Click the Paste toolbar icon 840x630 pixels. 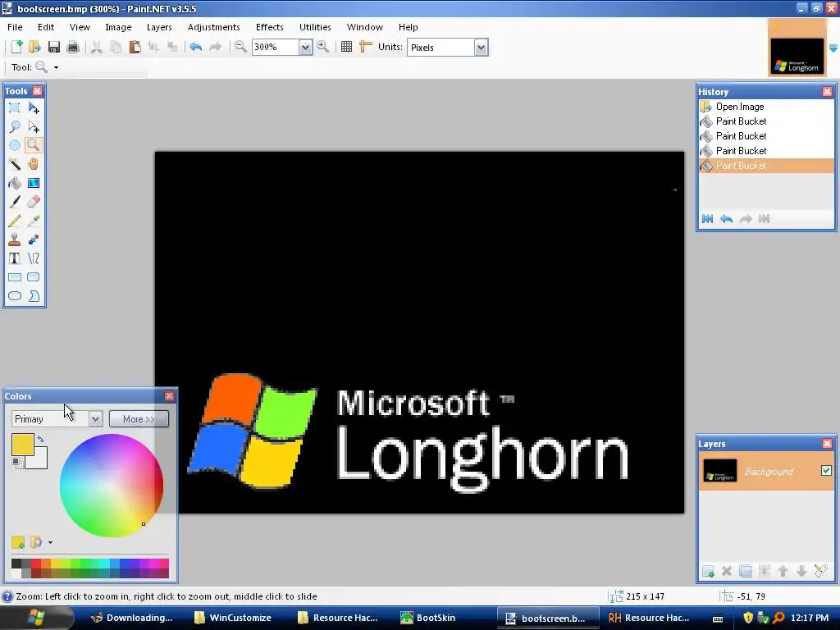click(135, 47)
